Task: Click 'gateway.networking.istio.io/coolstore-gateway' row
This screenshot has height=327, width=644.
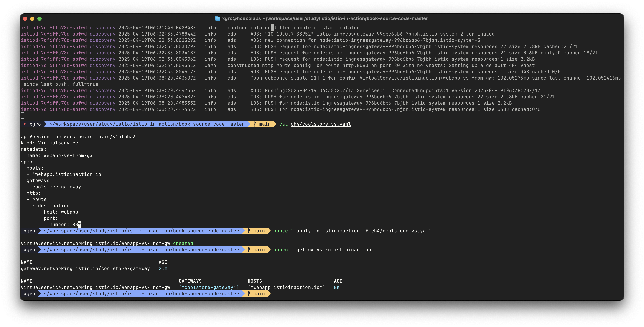Action: tap(85, 268)
